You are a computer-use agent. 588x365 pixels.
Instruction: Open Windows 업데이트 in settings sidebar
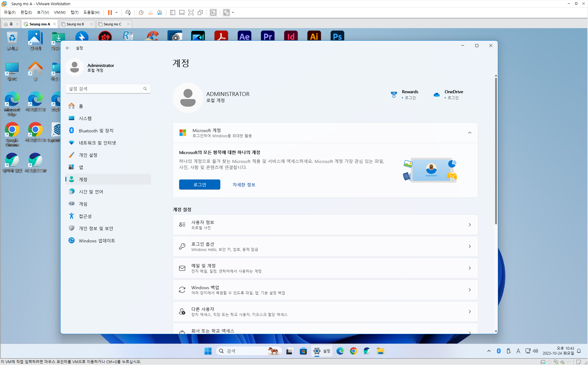[x=97, y=241]
